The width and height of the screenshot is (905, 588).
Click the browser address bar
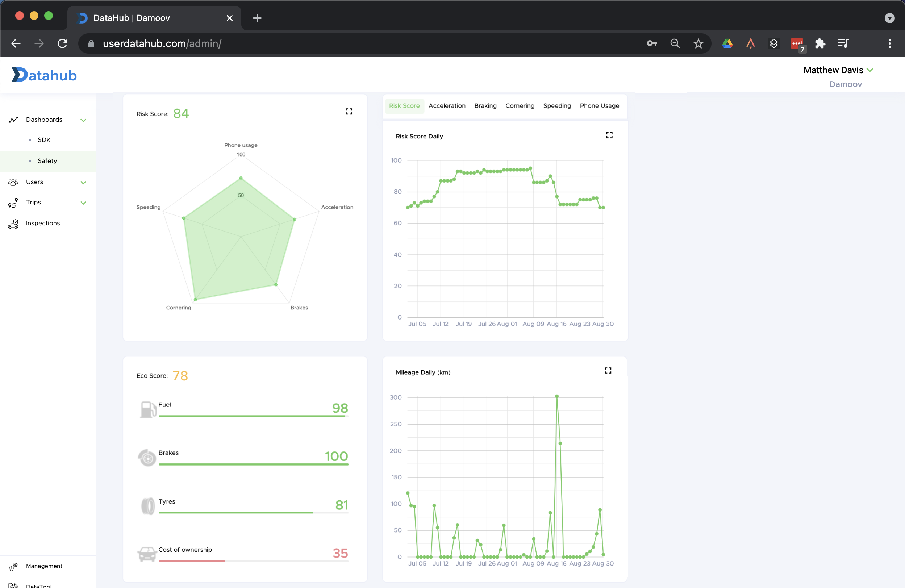162,44
